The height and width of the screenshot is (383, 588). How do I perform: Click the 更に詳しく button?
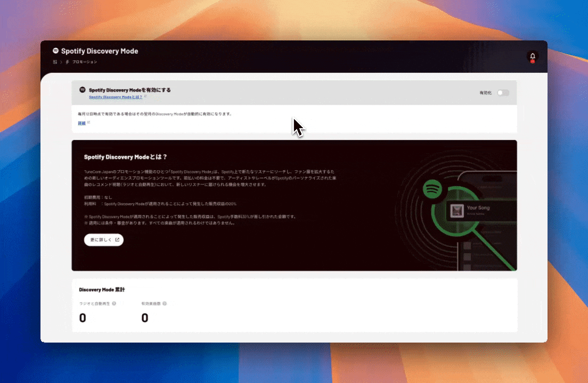[x=104, y=239]
